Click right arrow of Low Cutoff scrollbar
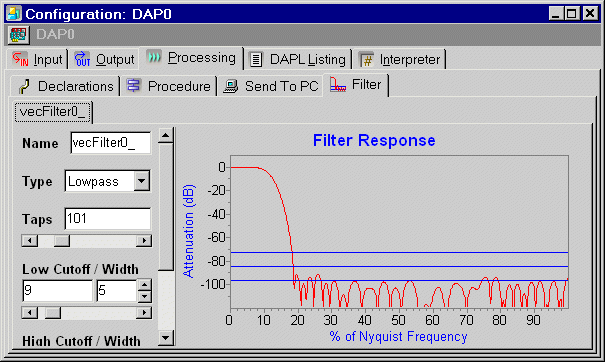Screen dimensions: 605x362 pyautogui.click(x=144, y=312)
